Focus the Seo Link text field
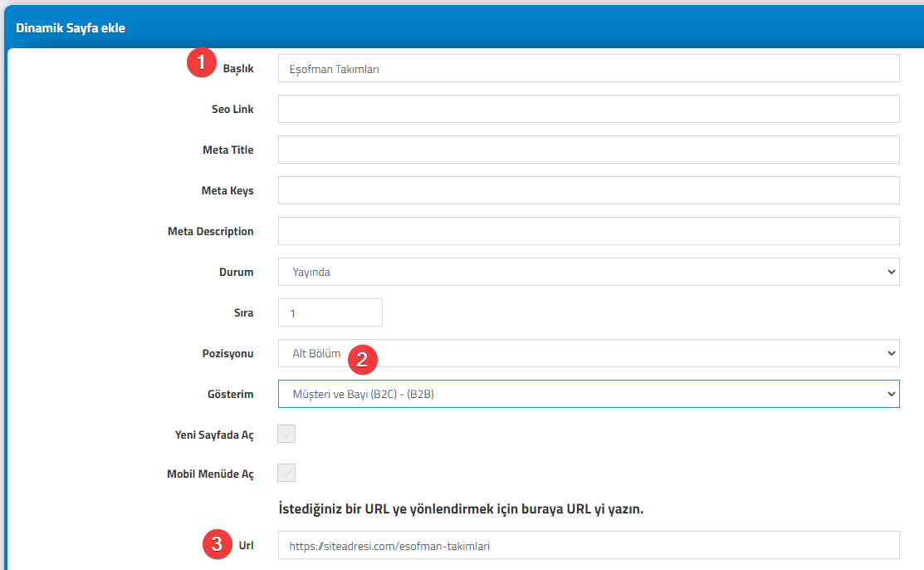This screenshot has width=924, height=570. [589, 109]
